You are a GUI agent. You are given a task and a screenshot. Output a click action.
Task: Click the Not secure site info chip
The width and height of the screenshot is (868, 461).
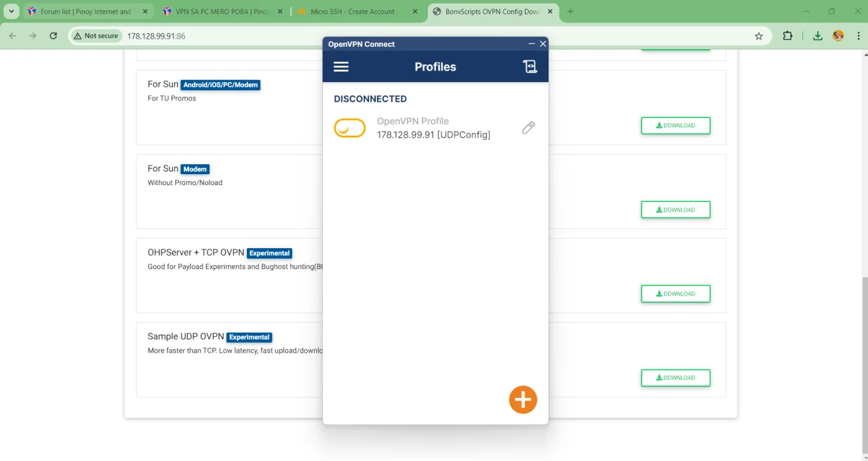(96, 36)
